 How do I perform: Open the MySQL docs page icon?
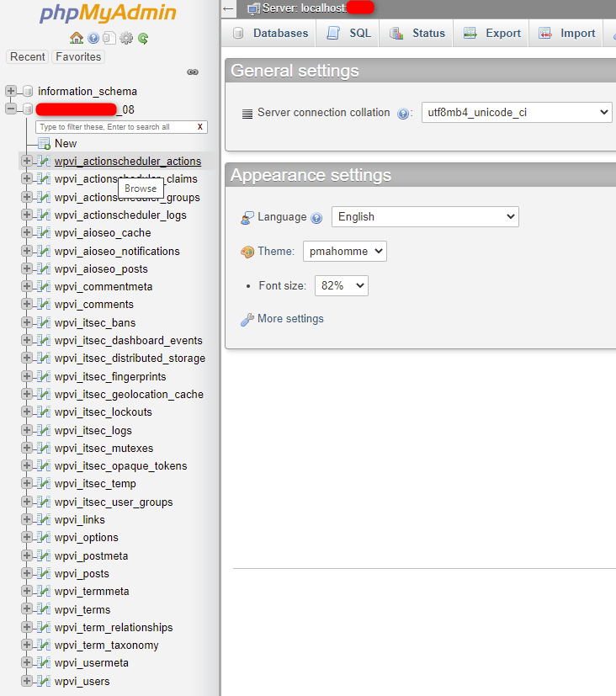(x=109, y=38)
